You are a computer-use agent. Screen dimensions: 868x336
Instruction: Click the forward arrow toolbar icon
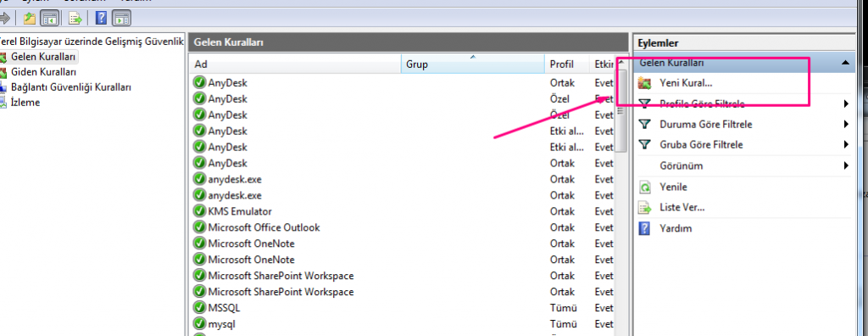[4, 19]
